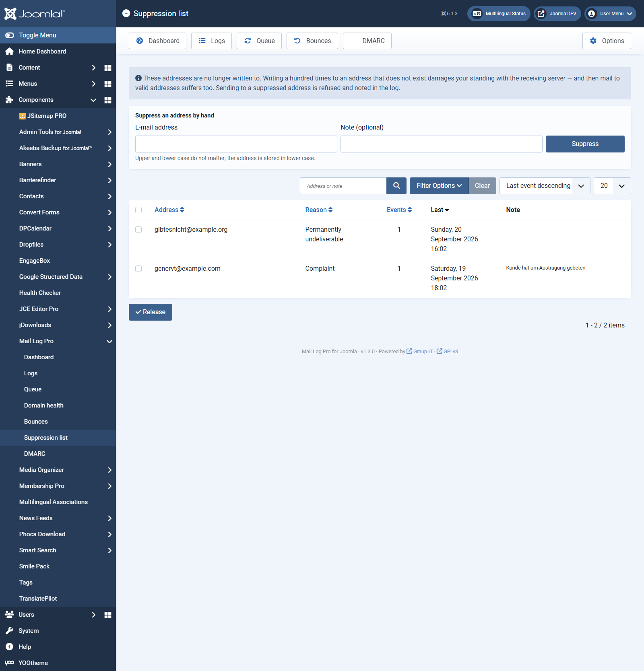Image resolution: width=644 pixels, height=671 pixels.
Task: Open the Filter Options dropdown
Action: [439, 186]
